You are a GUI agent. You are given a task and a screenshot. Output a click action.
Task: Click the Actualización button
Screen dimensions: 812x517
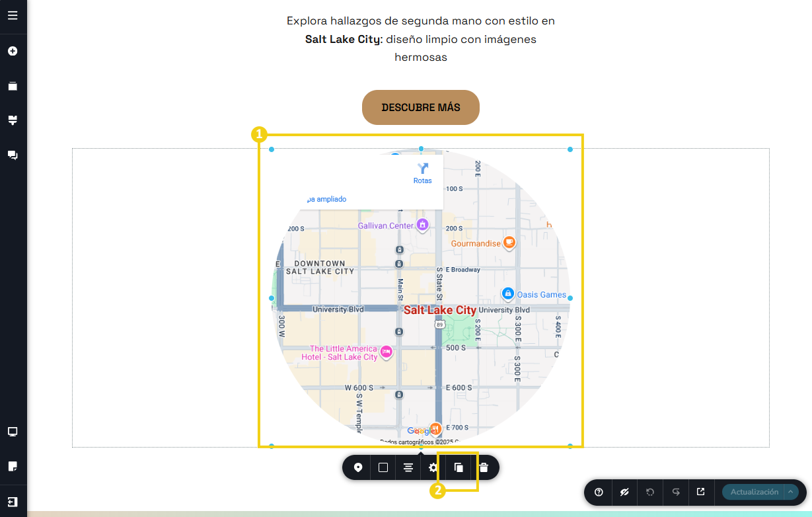[754, 492]
